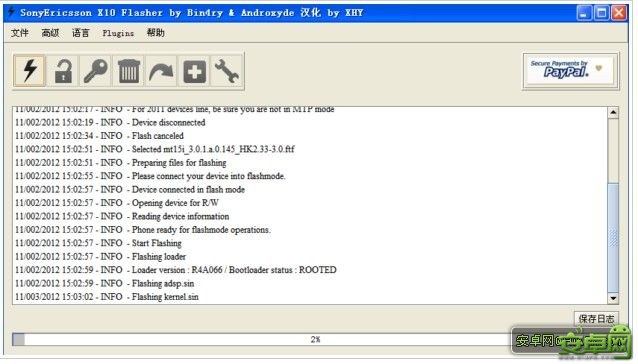Open the 高级 menu

tap(50, 33)
